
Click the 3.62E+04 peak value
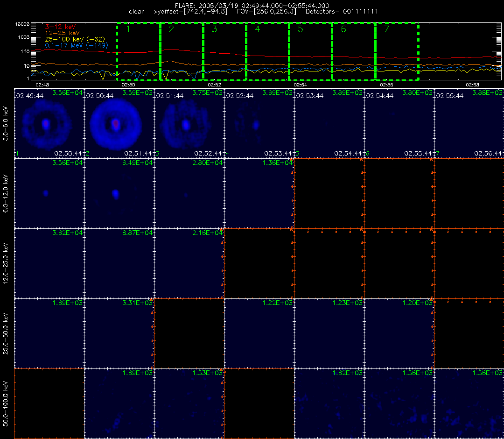coord(68,233)
